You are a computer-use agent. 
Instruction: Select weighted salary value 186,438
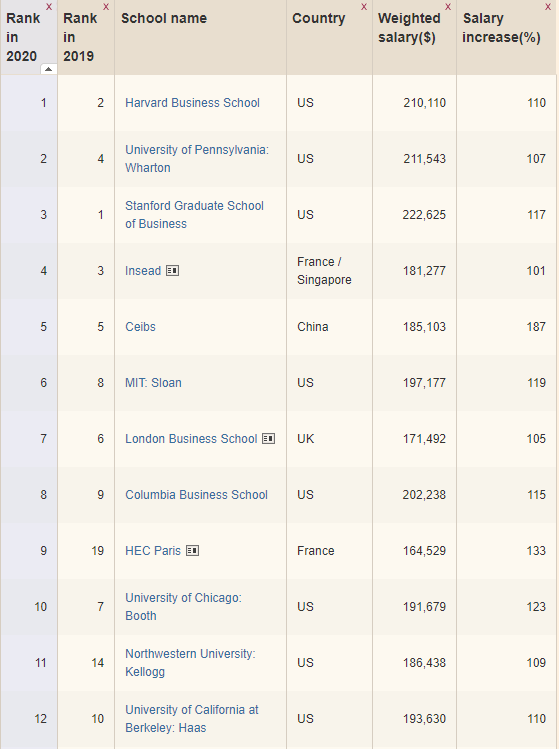pos(424,663)
